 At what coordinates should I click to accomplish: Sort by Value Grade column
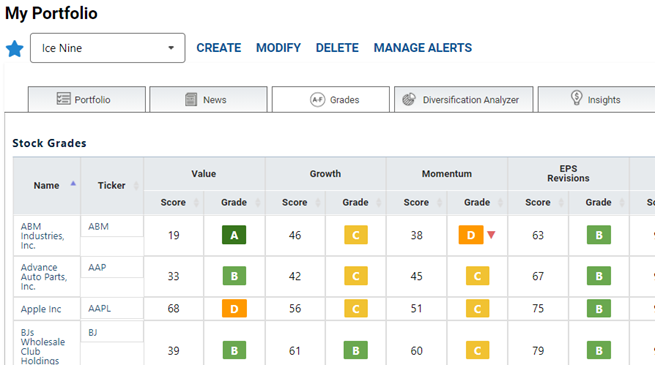click(234, 203)
